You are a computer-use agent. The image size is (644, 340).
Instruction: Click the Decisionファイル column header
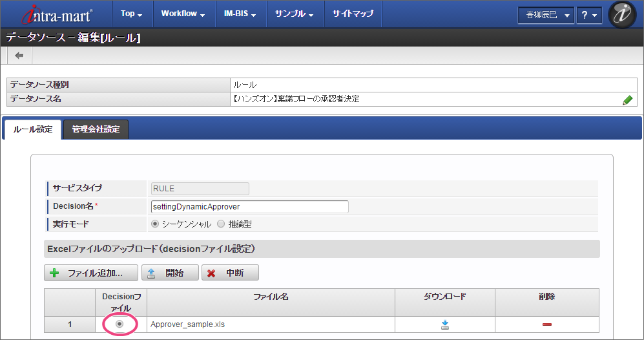click(x=121, y=302)
